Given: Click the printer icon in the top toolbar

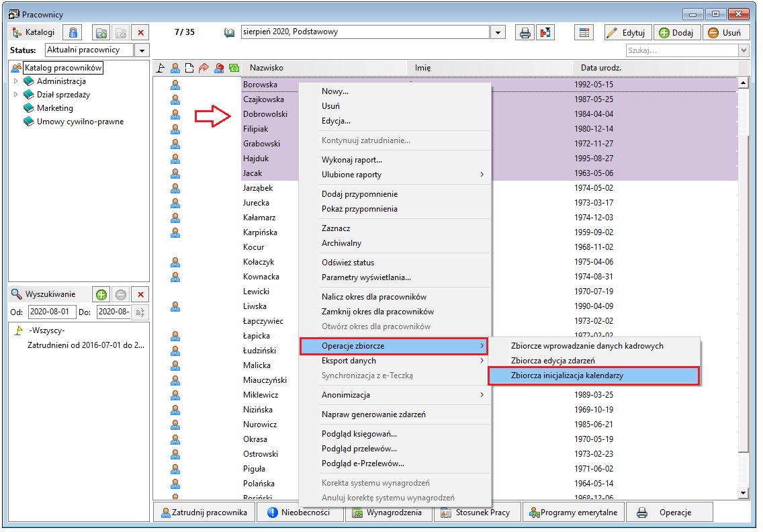Looking at the screenshot, I should click(x=525, y=33).
